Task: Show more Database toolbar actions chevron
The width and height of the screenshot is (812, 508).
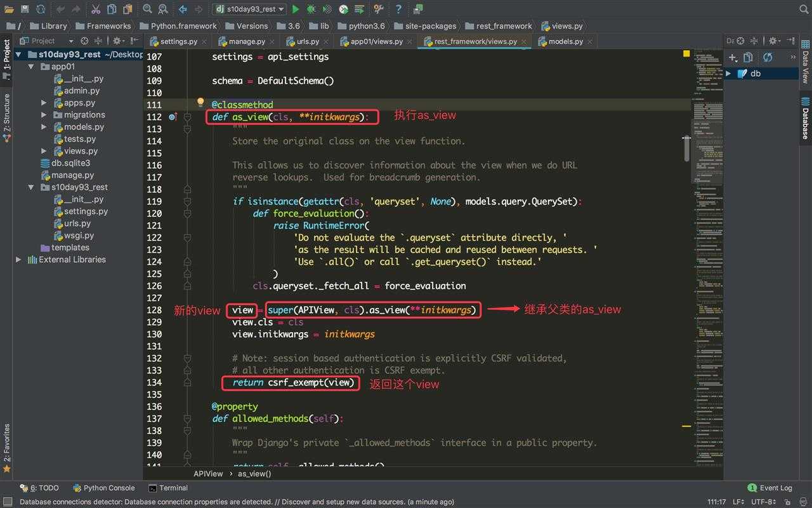Action: [792, 57]
